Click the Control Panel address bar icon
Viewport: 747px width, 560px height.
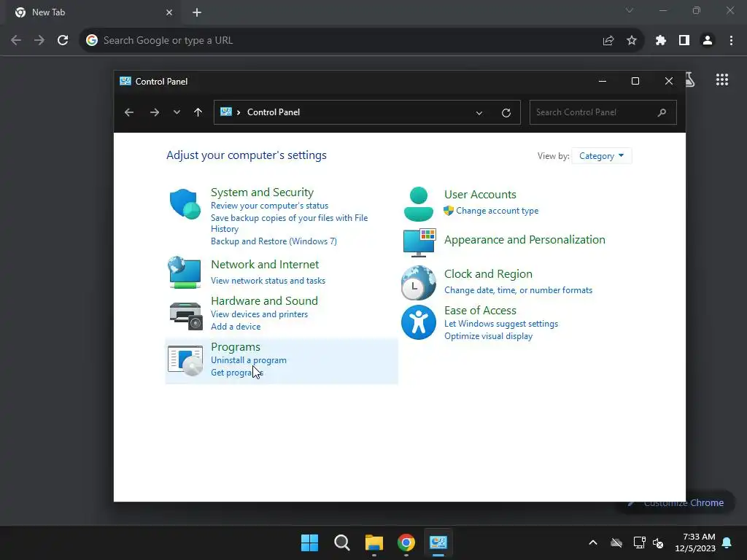(226, 112)
